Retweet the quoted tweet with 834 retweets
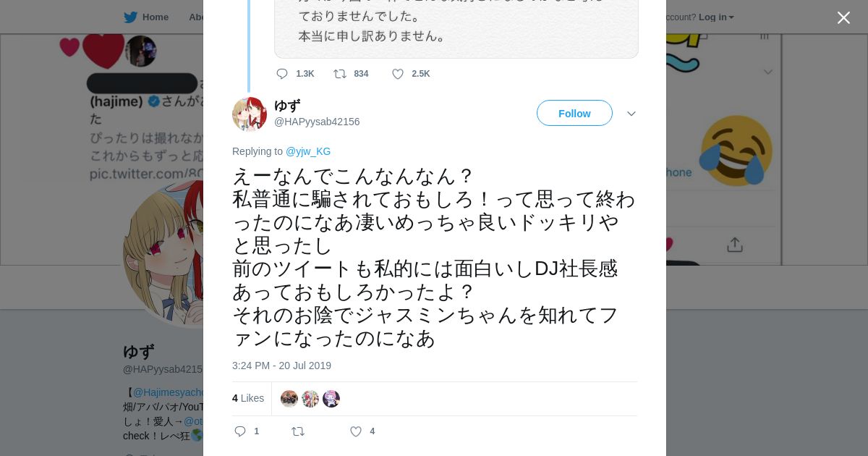Viewport: 868px width, 456px height. 340,74
